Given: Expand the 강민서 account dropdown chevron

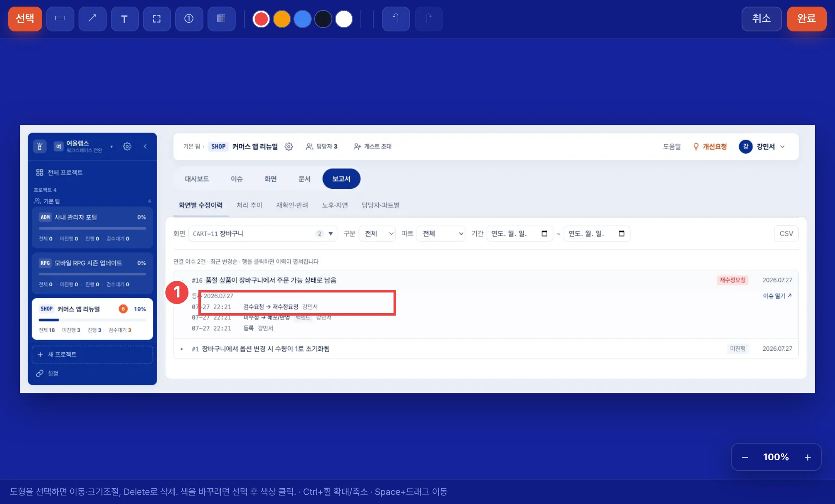Looking at the screenshot, I should pyautogui.click(x=782, y=147).
